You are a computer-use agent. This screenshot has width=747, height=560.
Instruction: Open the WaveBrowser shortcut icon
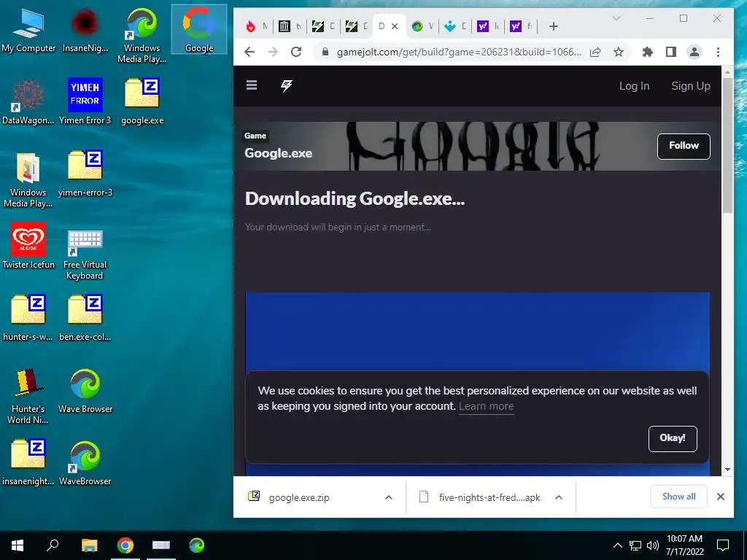(x=85, y=463)
